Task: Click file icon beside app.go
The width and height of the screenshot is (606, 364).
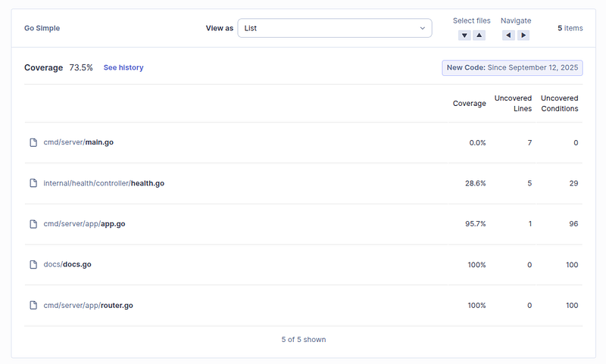Action: 33,224
